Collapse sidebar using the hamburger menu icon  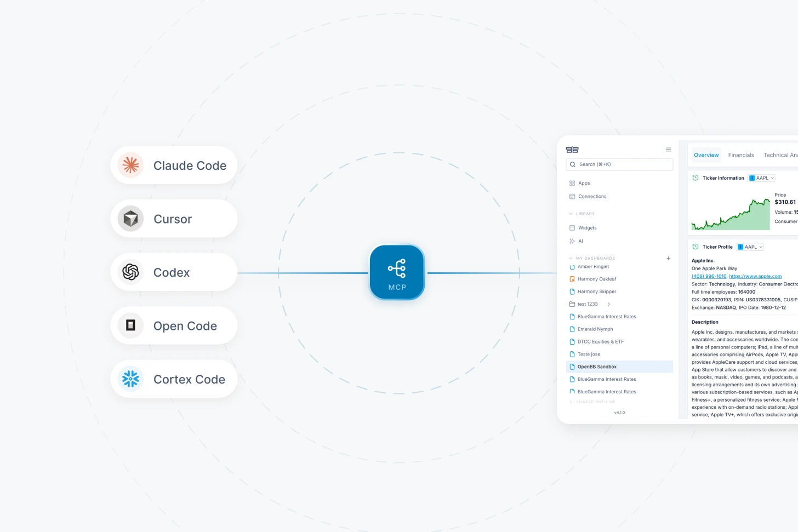pyautogui.click(x=668, y=150)
